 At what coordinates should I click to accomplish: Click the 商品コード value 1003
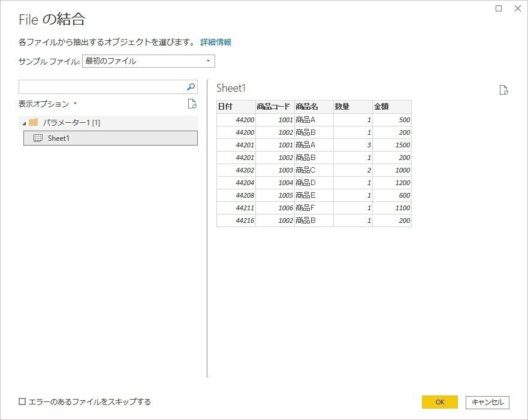(275, 170)
